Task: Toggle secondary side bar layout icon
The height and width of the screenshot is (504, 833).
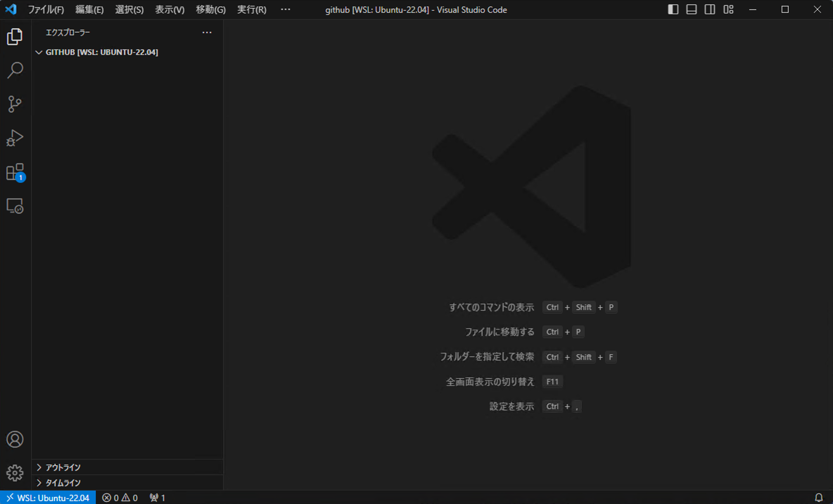Action: click(x=710, y=9)
